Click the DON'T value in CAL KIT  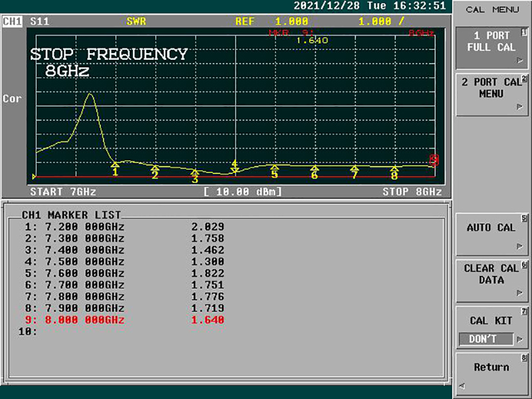click(486, 339)
